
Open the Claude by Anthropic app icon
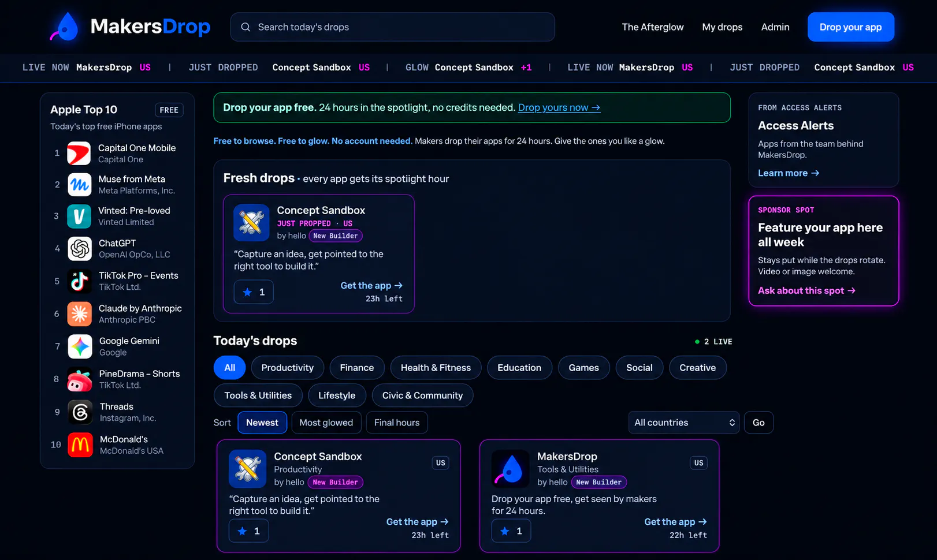tap(80, 314)
